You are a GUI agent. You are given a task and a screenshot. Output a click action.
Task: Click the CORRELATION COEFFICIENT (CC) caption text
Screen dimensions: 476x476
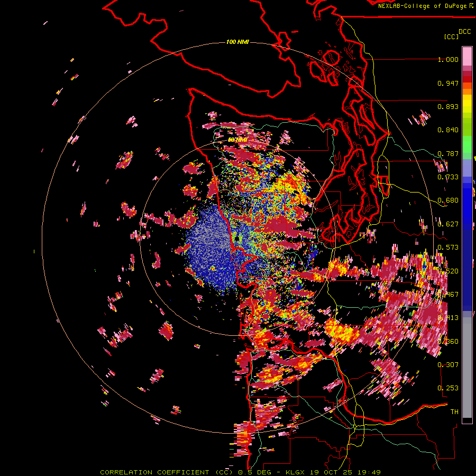167,472
